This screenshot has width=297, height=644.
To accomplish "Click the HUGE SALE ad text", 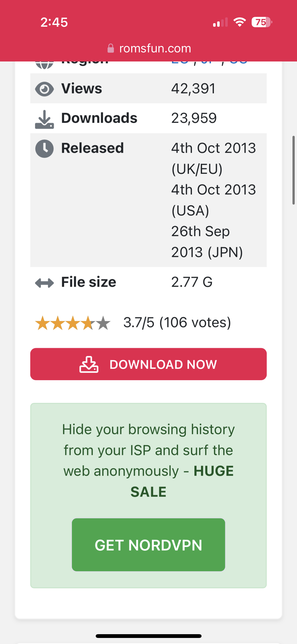I will point(213,471).
